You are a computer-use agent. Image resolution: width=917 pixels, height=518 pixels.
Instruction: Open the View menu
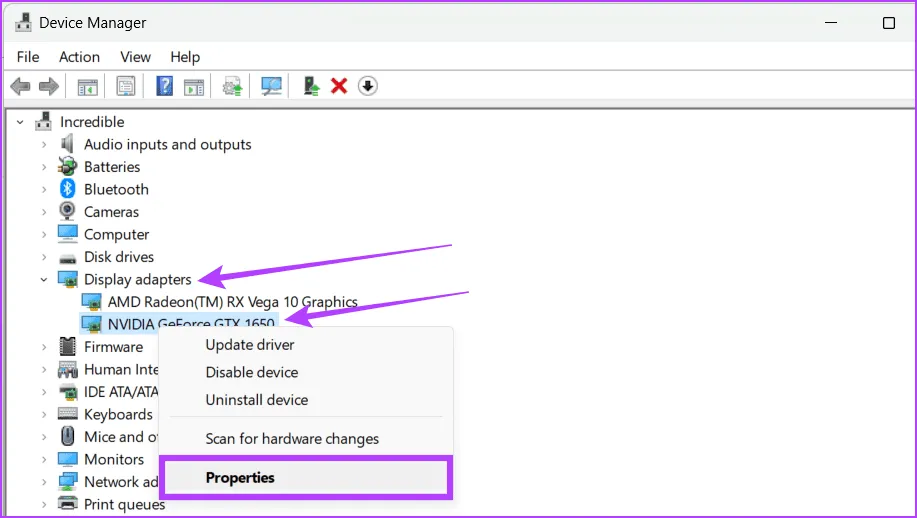[x=135, y=57]
